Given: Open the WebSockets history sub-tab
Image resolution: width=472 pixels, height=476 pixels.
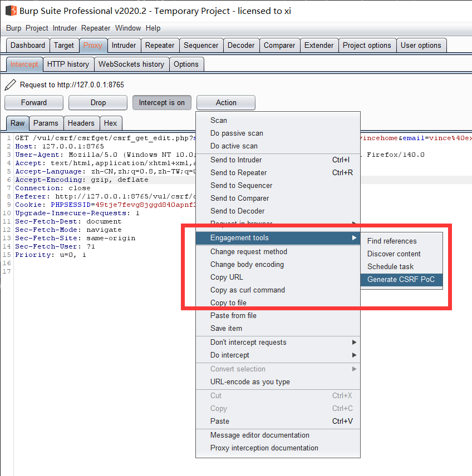Looking at the screenshot, I should point(131,65).
